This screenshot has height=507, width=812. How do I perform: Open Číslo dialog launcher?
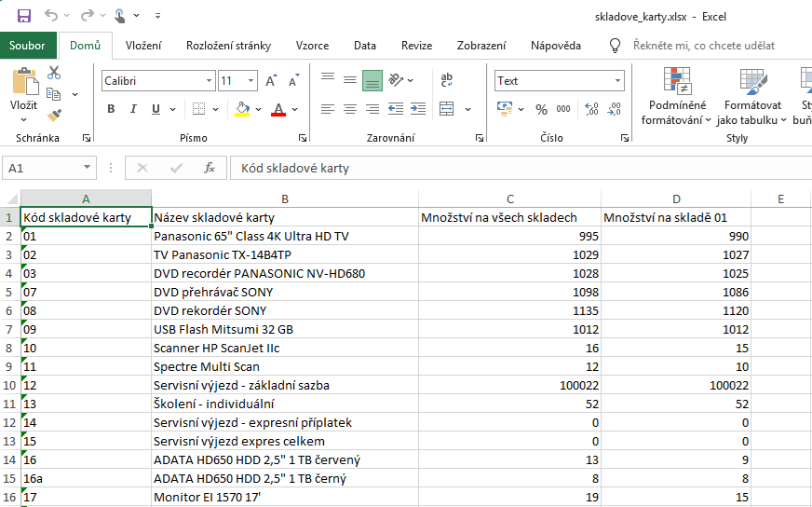click(x=625, y=138)
